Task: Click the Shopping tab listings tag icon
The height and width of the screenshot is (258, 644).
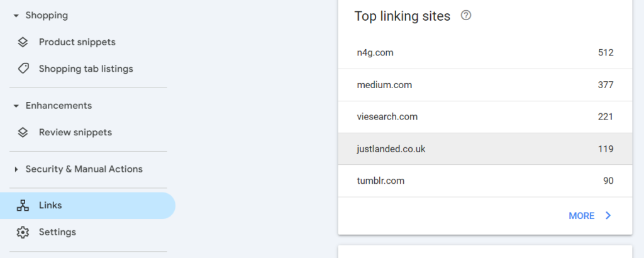Action: [23, 69]
